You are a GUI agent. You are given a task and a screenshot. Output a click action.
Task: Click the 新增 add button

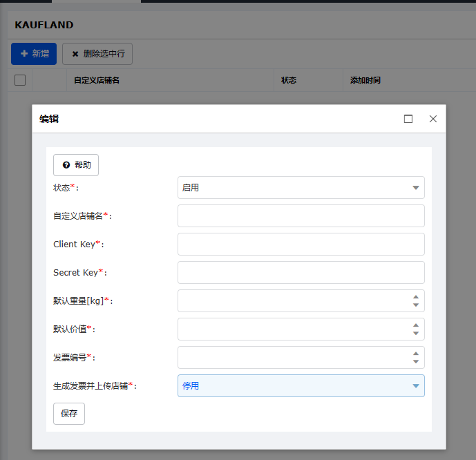(x=34, y=54)
